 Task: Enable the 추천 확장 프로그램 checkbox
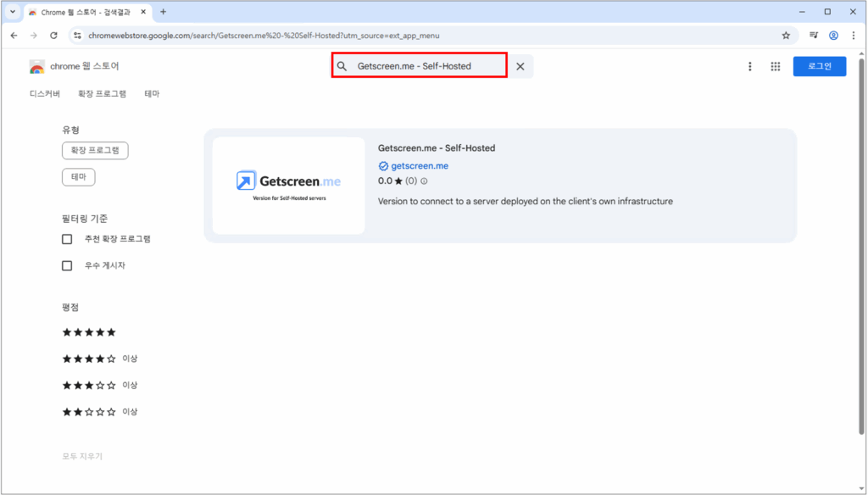point(67,239)
